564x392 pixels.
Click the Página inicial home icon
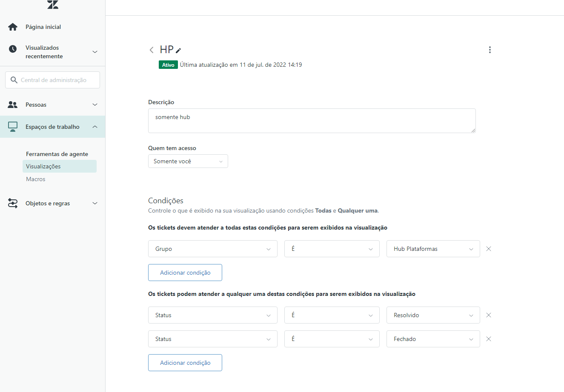13,27
